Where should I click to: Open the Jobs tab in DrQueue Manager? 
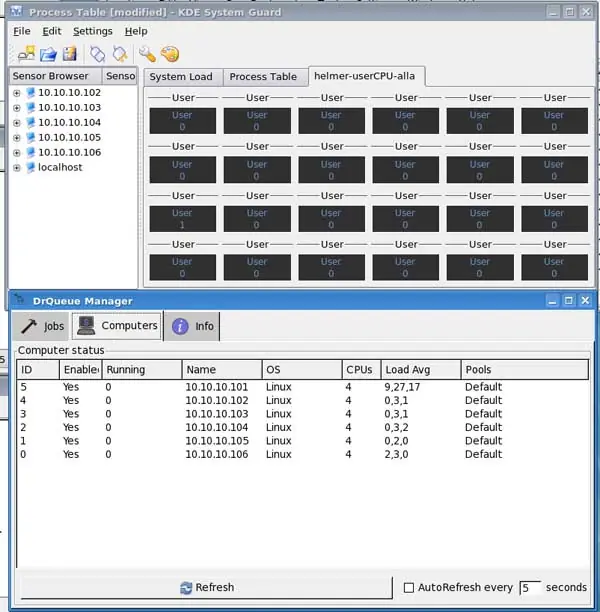[42, 326]
